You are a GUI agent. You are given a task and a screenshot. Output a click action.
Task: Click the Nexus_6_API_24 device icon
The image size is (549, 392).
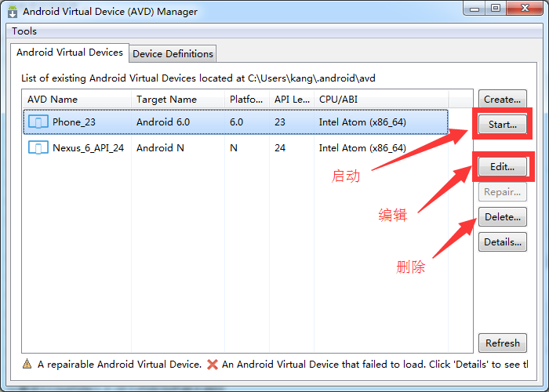(38, 147)
